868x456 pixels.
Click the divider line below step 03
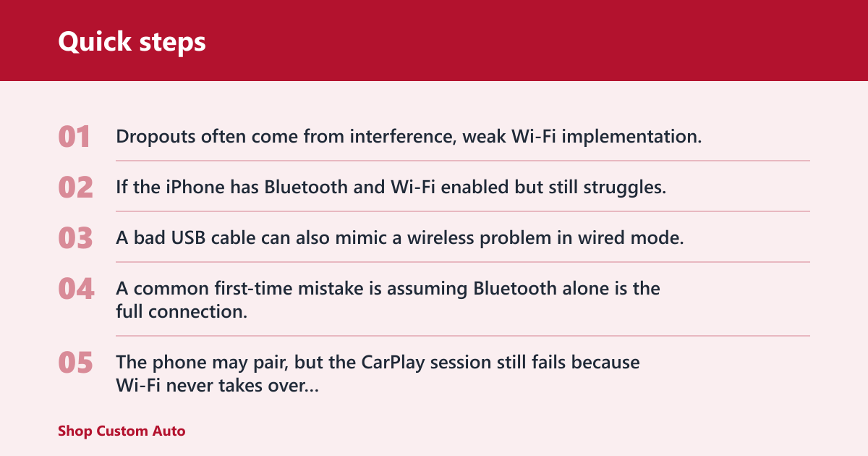[463, 262]
